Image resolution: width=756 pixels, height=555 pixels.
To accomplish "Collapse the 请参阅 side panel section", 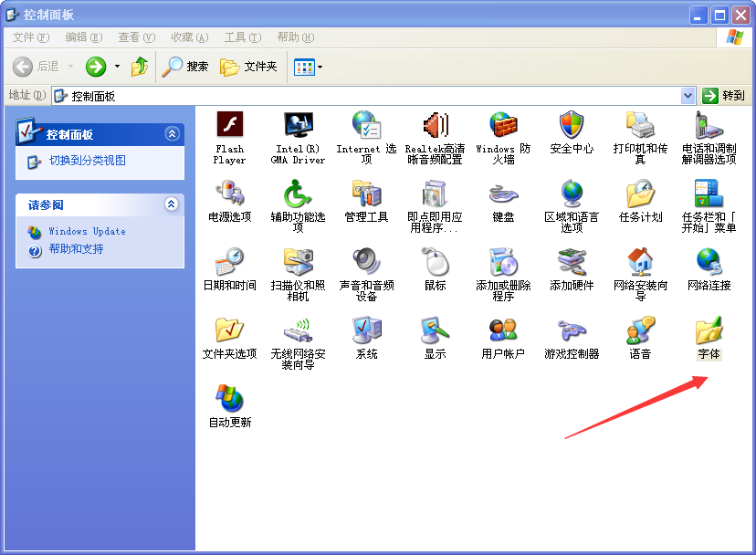I will tap(171, 204).
